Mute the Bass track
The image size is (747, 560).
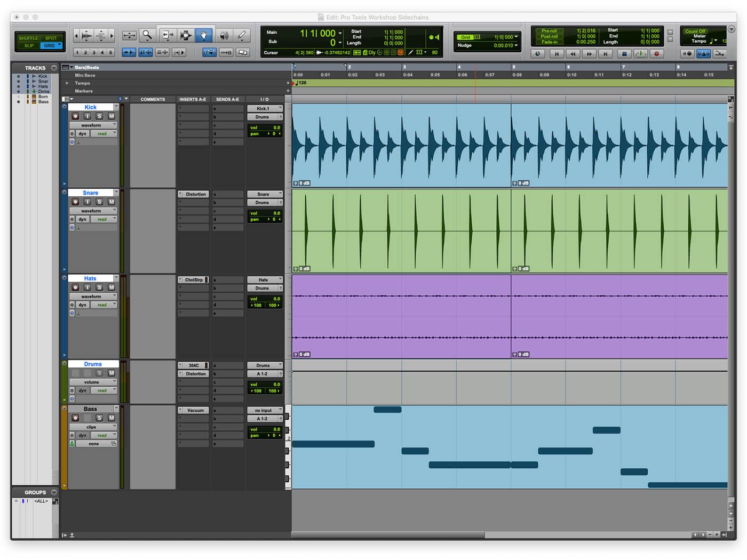click(x=112, y=418)
